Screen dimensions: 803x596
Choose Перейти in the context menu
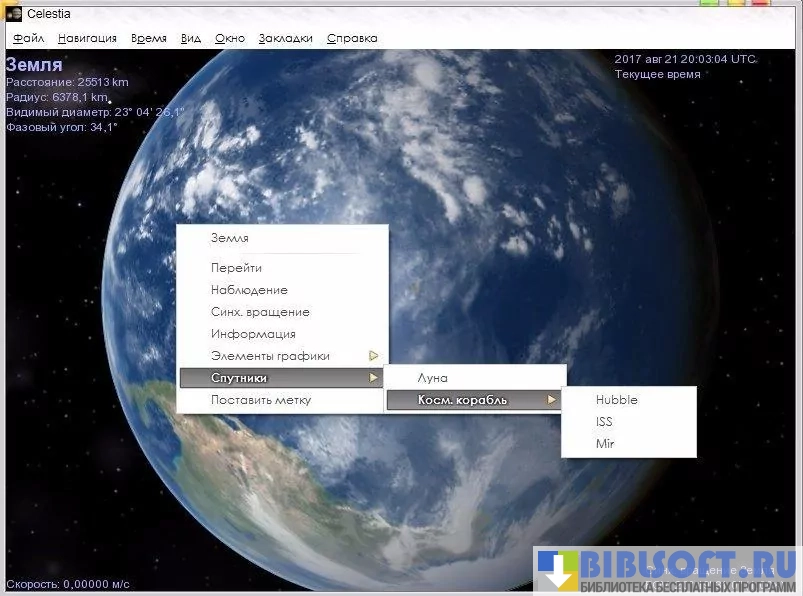[236, 268]
